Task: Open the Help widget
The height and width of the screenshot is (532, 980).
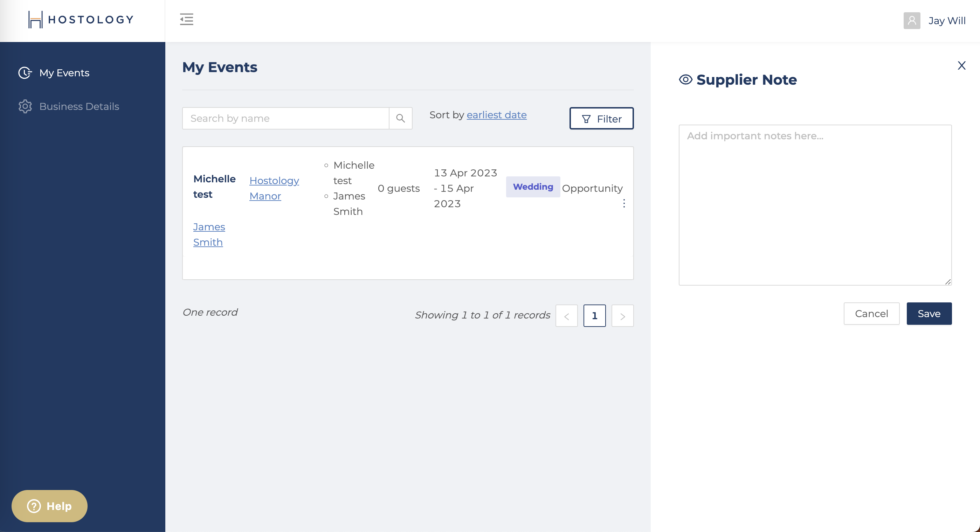Action: tap(49, 506)
